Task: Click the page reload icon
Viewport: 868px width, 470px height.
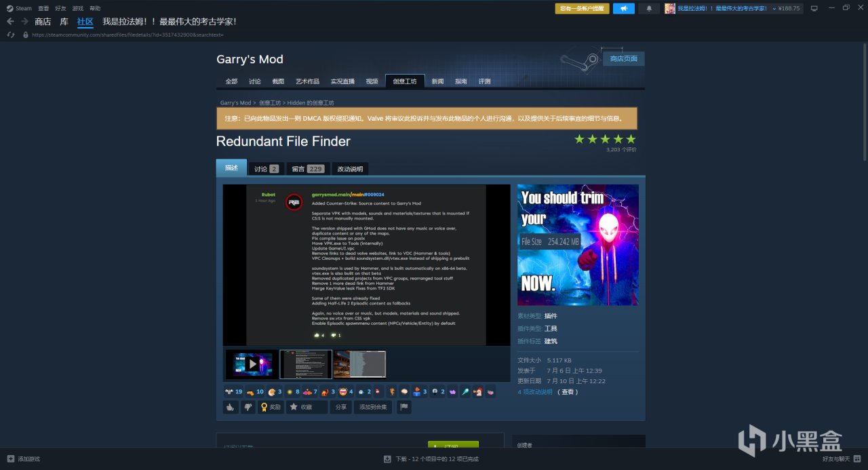Action: (11, 35)
